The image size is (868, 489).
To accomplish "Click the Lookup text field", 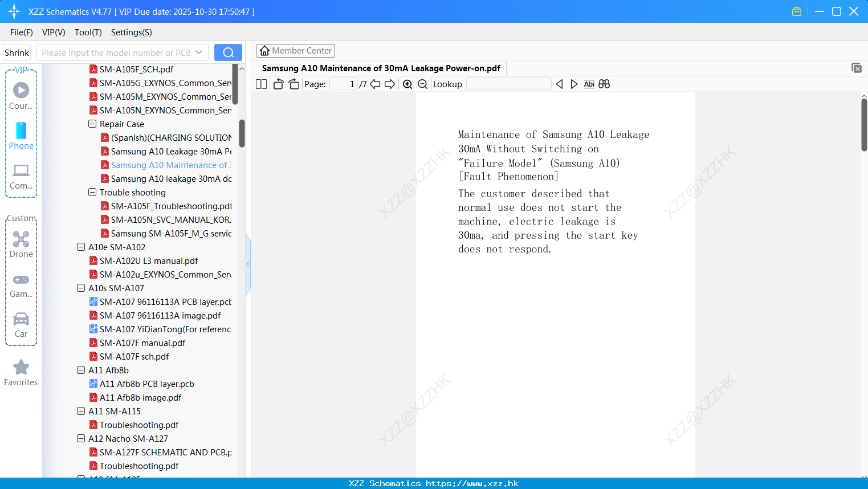I will (508, 84).
